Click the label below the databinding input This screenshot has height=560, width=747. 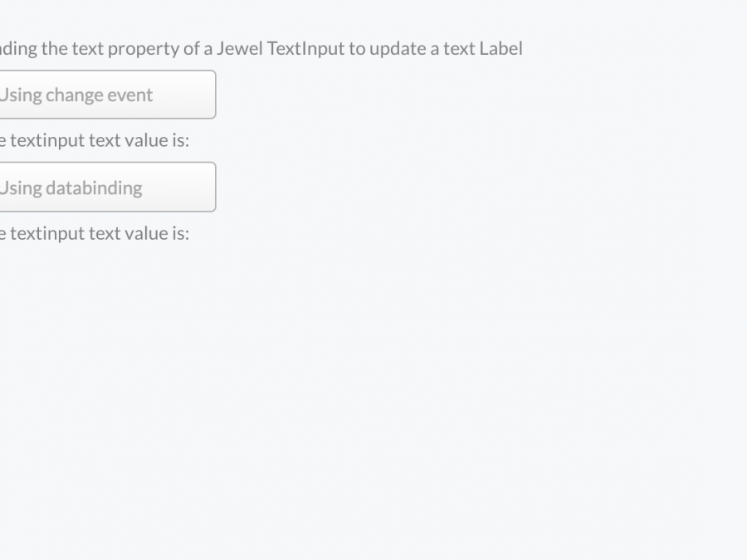click(x=95, y=233)
